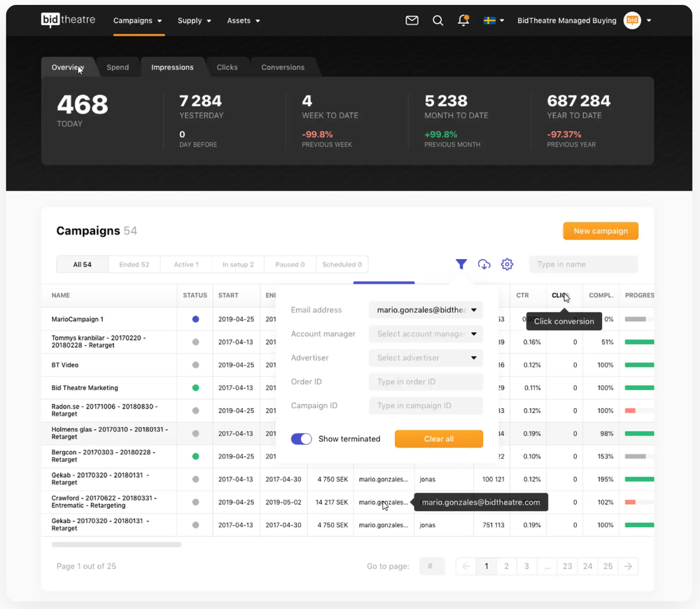
Task: Open the Account manager dropdown
Action: tap(426, 334)
